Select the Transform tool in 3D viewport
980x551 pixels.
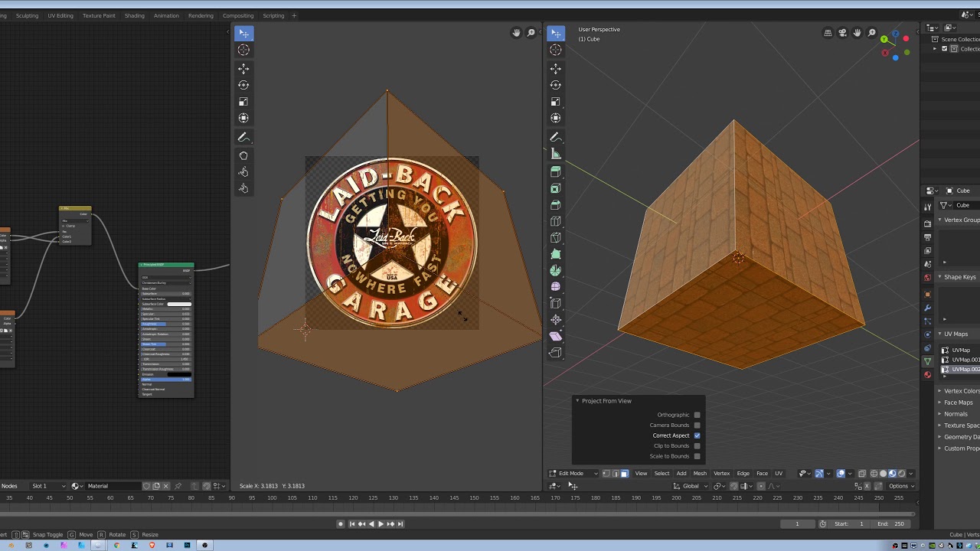[556, 118]
